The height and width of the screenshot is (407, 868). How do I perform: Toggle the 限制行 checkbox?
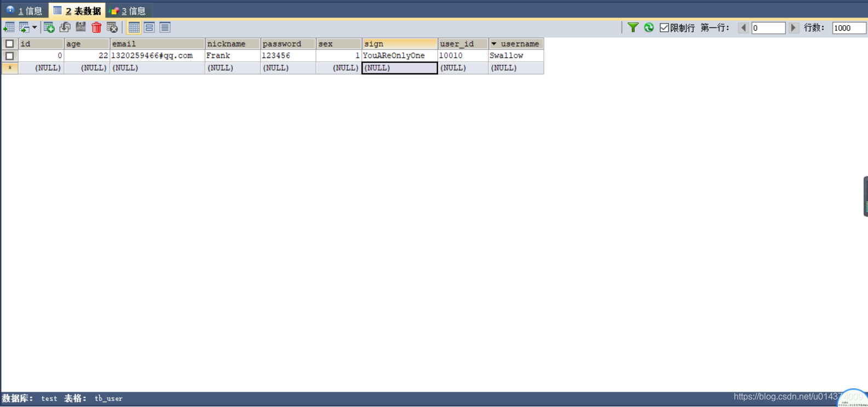tap(664, 27)
